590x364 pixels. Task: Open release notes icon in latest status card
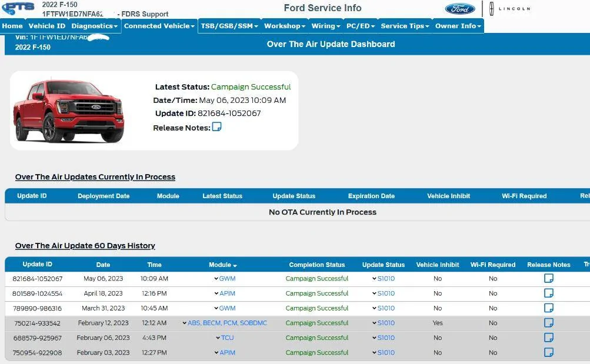click(216, 126)
